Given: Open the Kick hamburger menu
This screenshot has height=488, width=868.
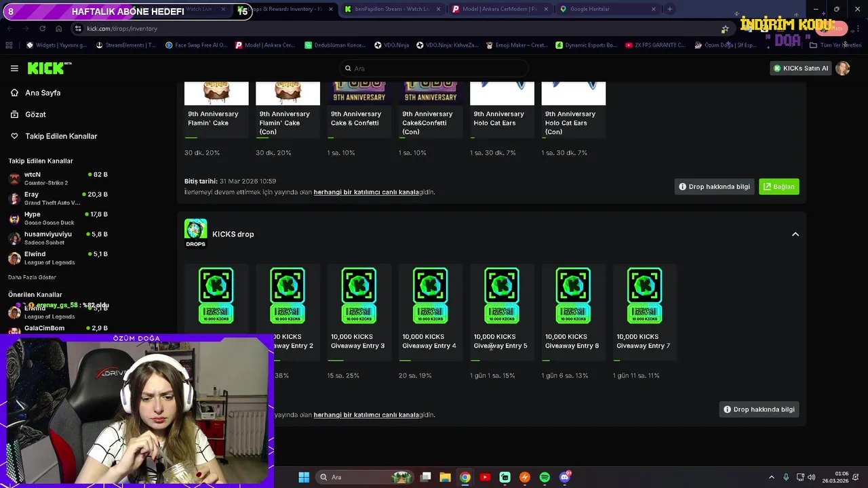Looking at the screenshot, I should pyautogui.click(x=14, y=68).
